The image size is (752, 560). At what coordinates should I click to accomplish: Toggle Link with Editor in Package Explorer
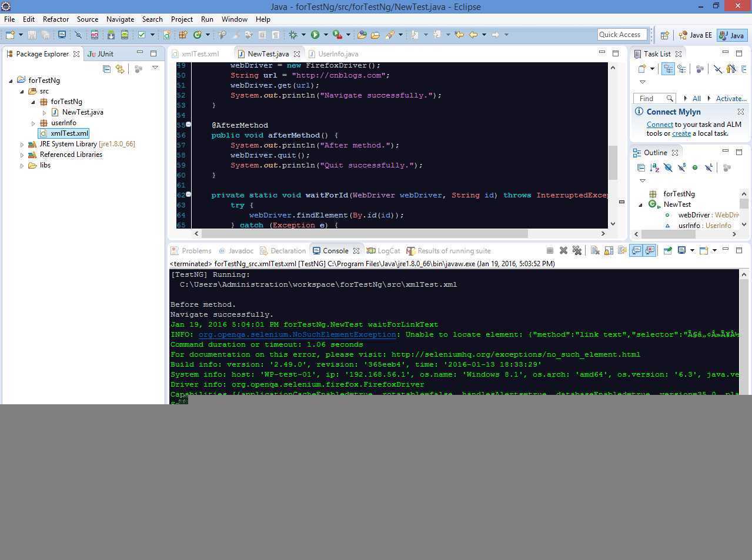pyautogui.click(x=120, y=69)
